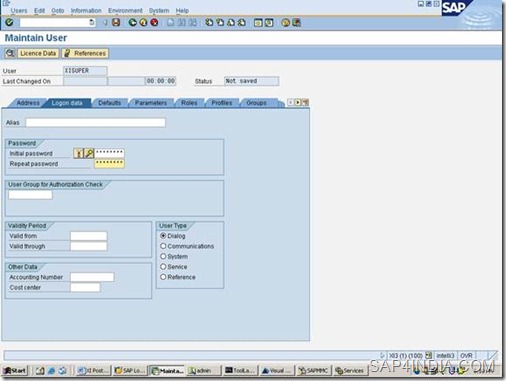Click the Valid through date field
Screen dimensions: 506x381
89,246
